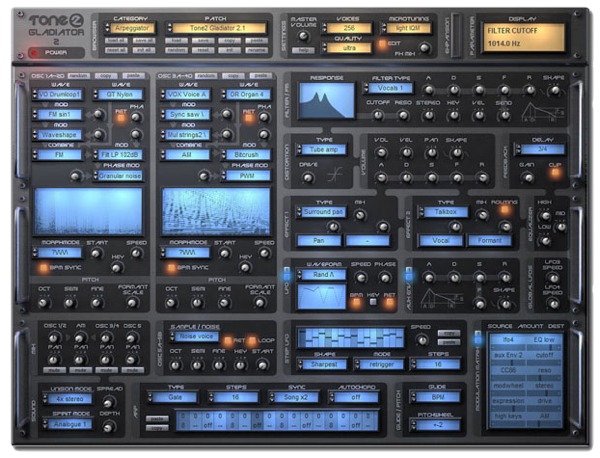Toggle the blue modulation matrix LED
Image resolution: width=600 pixels, height=458 pixels.
(478, 339)
